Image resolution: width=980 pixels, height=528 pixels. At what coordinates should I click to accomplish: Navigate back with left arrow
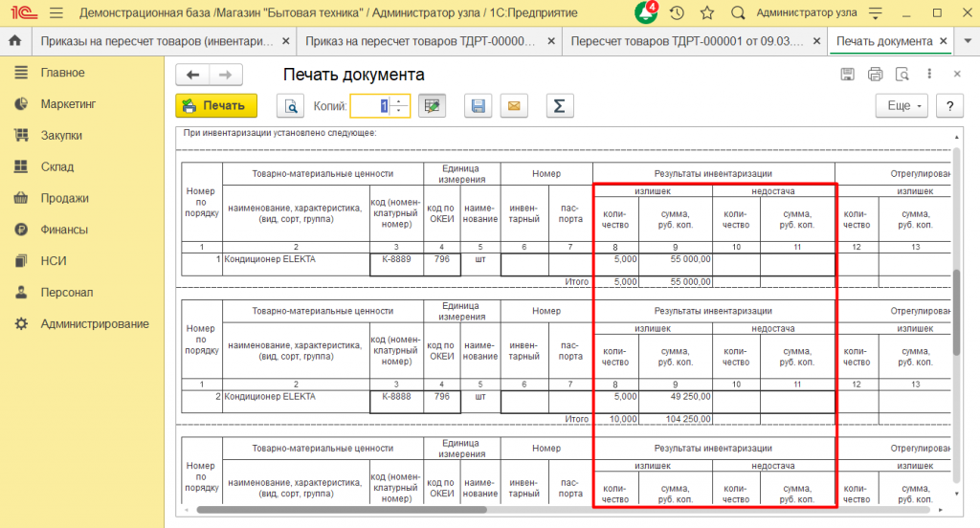coord(192,75)
